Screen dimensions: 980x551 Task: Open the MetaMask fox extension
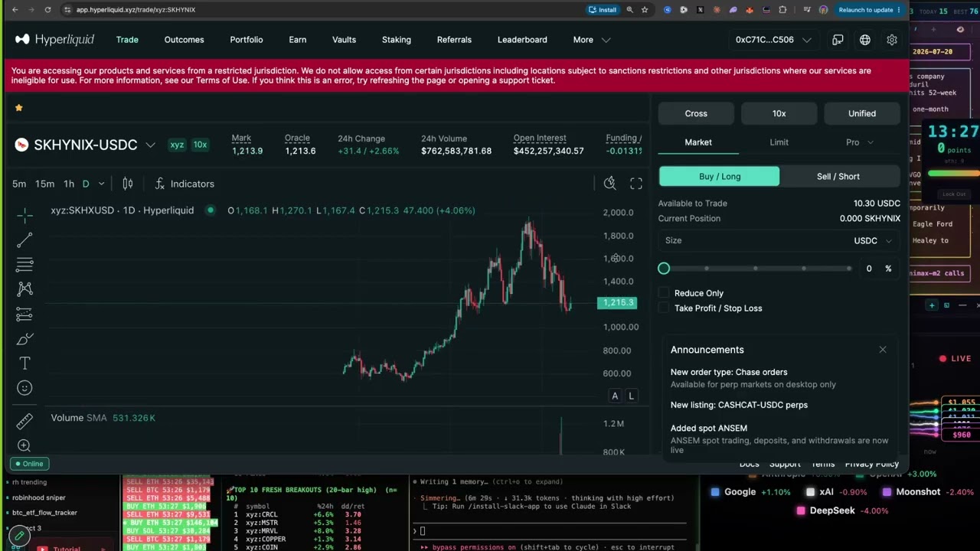point(749,10)
